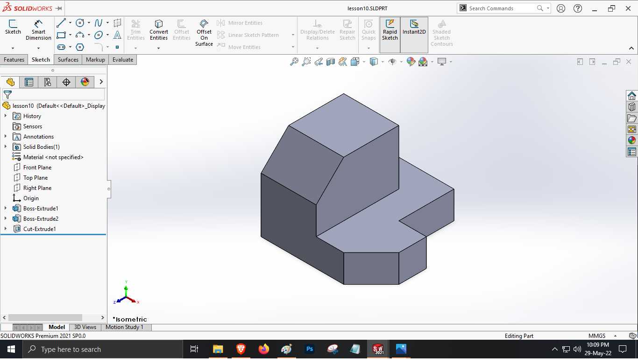638x364 pixels.
Task: Select the Ellipse sketch tool
Action: (x=99, y=35)
